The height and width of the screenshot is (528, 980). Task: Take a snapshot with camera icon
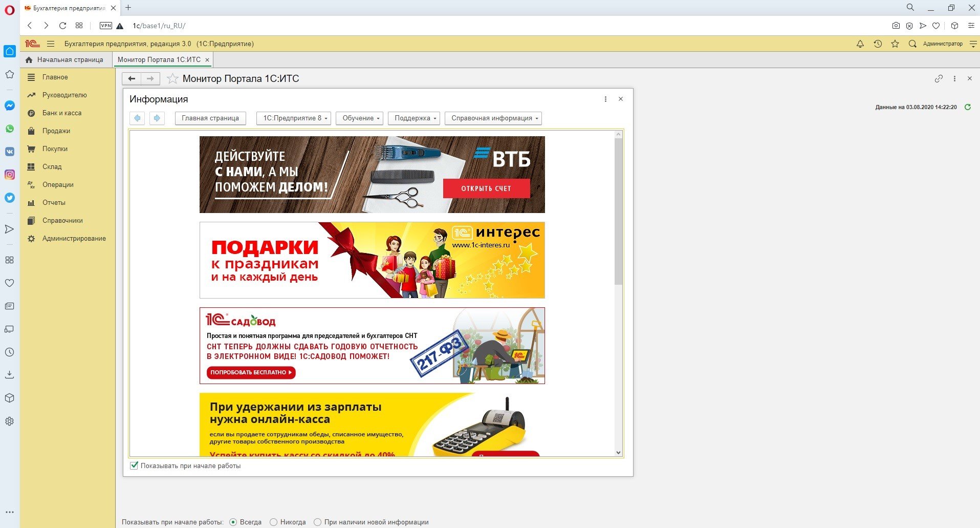tap(896, 26)
